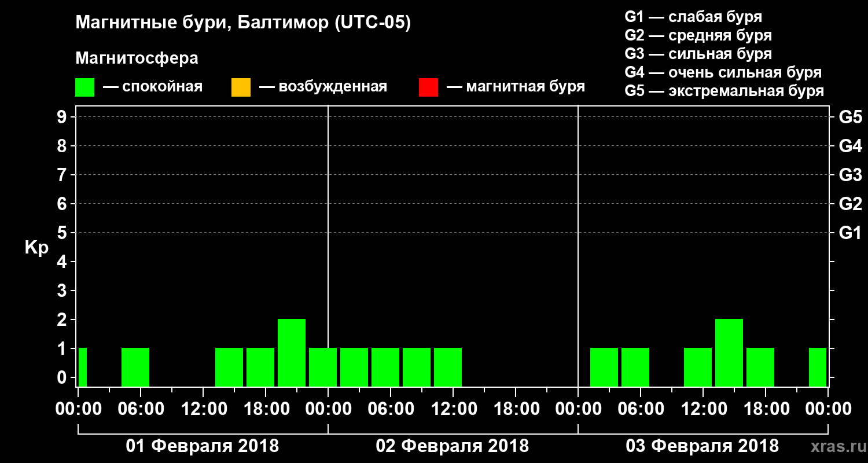Viewport: 868px width, 463px height.
Task: Click the right axis label G1
Action: [x=850, y=233]
